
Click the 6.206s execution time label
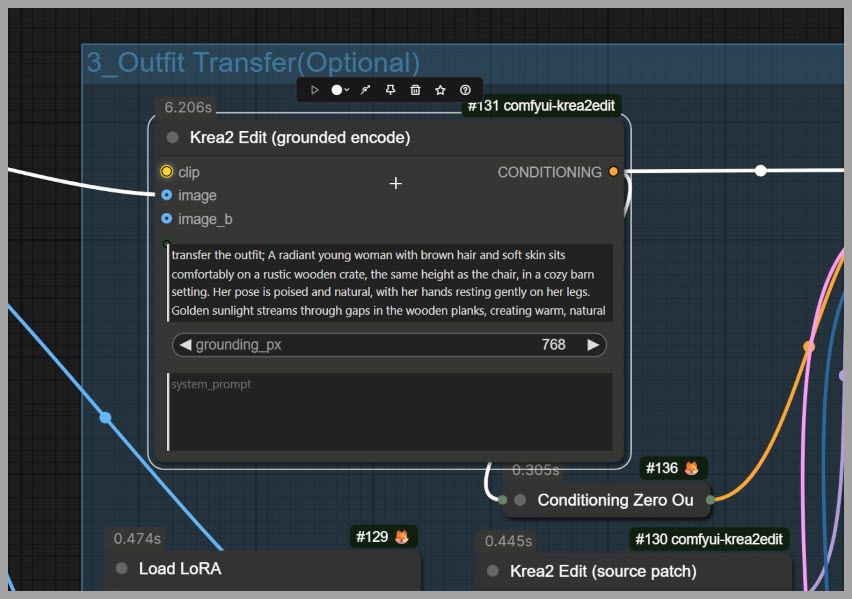tap(188, 107)
